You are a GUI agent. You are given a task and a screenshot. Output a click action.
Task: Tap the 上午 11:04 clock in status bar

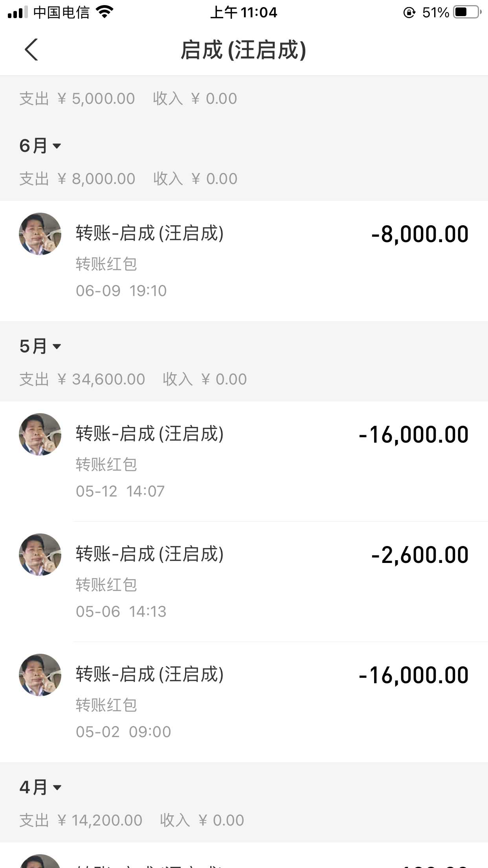244,12
